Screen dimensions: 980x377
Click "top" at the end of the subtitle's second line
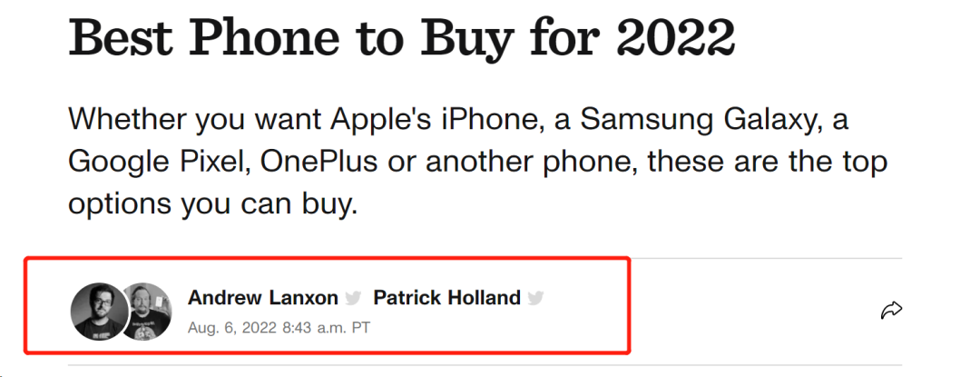(x=861, y=163)
